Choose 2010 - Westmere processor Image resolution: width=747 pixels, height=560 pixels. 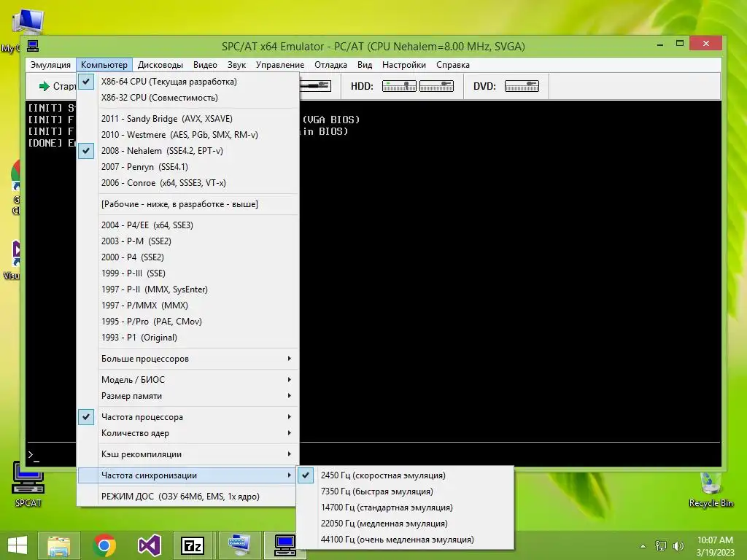[x=187, y=135]
